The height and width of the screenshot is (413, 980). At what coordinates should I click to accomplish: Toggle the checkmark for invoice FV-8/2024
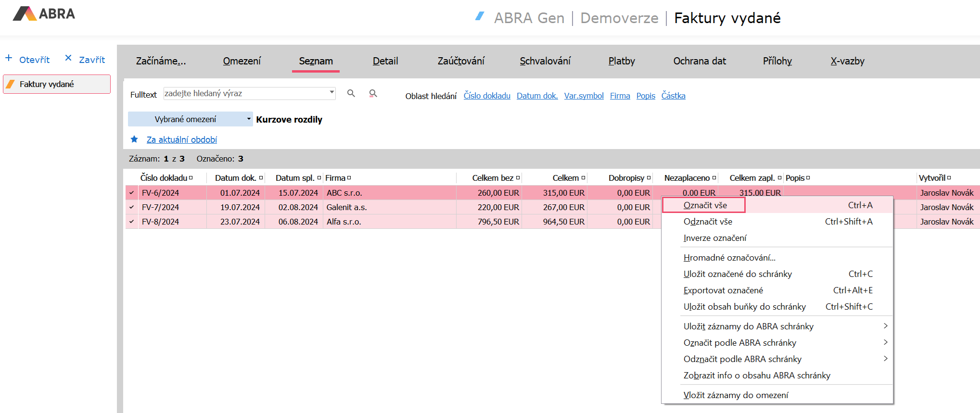[131, 222]
